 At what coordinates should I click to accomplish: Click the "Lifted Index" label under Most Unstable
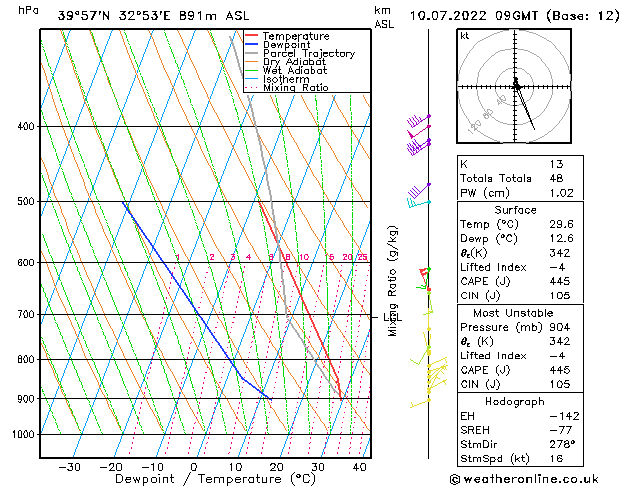[x=493, y=356]
